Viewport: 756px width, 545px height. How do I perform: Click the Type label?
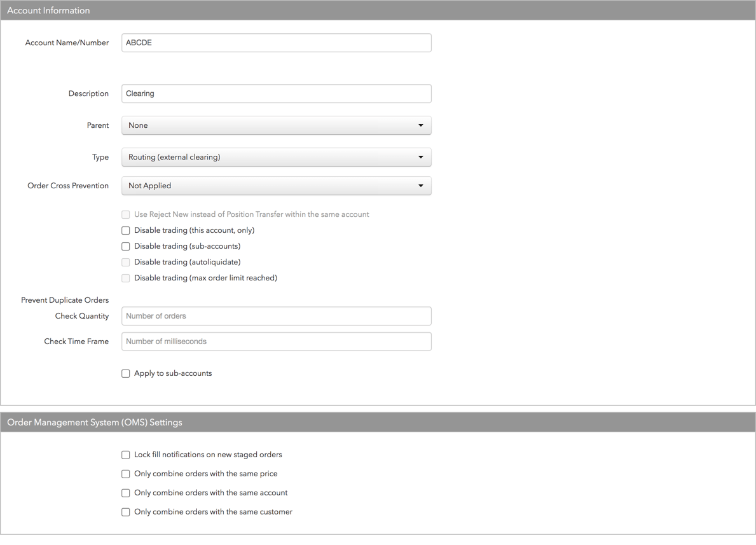click(100, 157)
